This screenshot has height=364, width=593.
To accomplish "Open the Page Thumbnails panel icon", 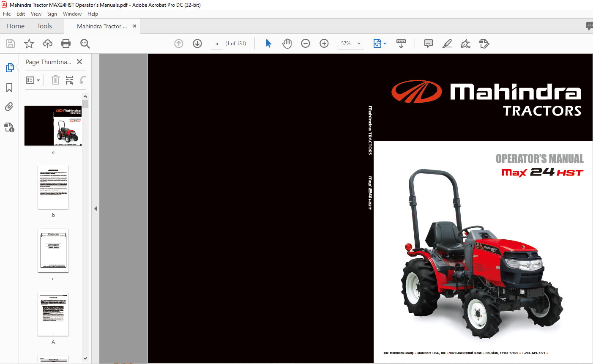I will pos(9,68).
